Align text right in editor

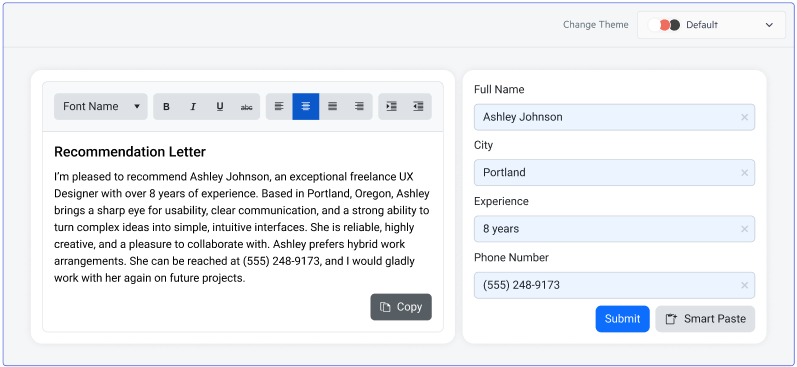click(x=359, y=107)
